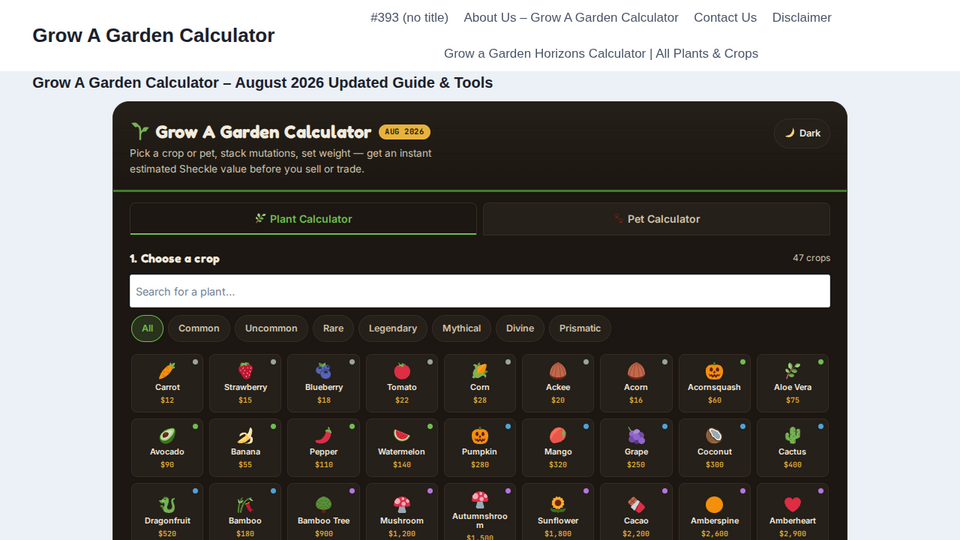Pick the Cactus crop card
This screenshot has width=960, height=540.
792,448
